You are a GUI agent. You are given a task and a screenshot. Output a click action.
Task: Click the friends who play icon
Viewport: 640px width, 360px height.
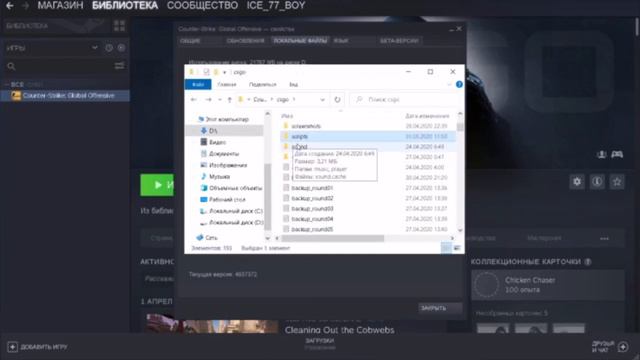(x=602, y=154)
